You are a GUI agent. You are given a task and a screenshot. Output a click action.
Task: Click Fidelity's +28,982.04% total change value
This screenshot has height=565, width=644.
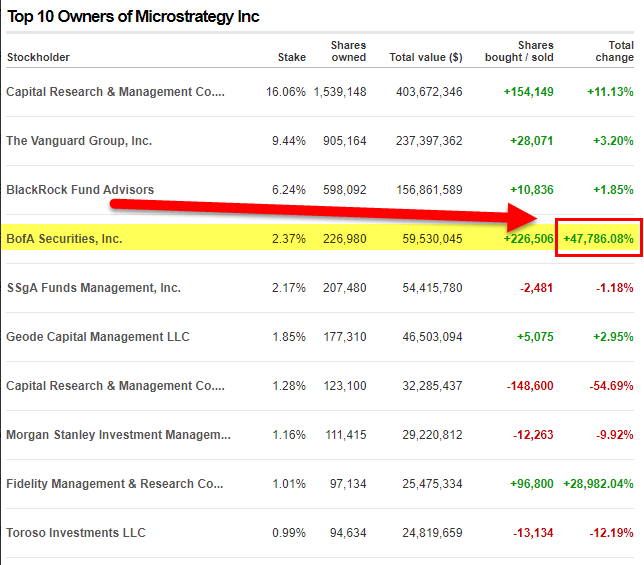[x=598, y=484]
